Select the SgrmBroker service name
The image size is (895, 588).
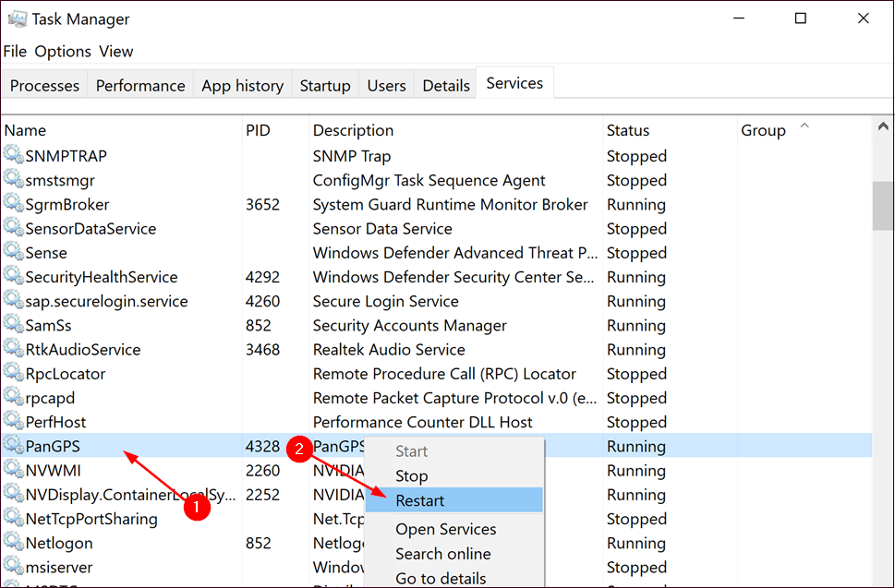tap(67, 204)
